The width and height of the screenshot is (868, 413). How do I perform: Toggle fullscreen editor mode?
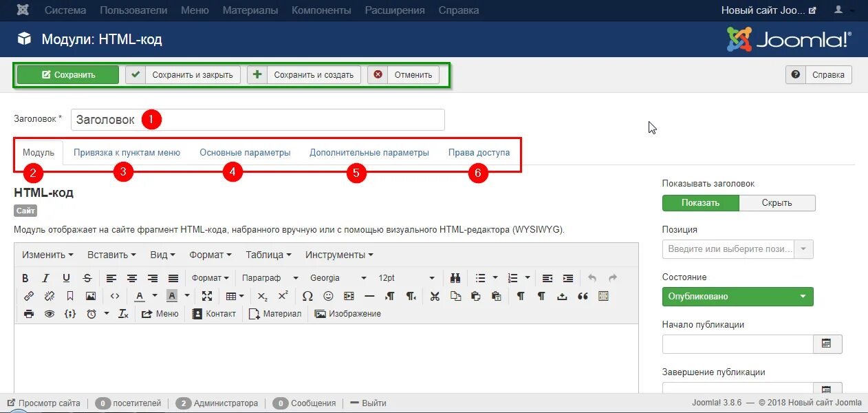click(207, 296)
